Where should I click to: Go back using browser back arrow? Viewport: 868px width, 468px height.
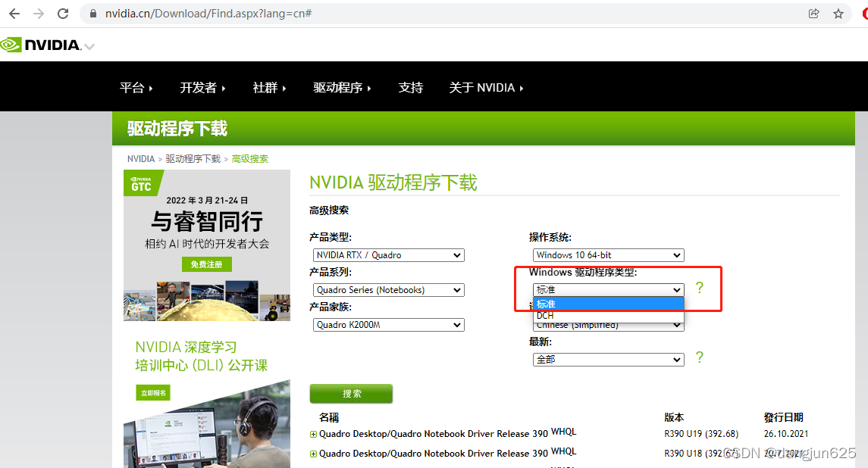tap(14, 14)
